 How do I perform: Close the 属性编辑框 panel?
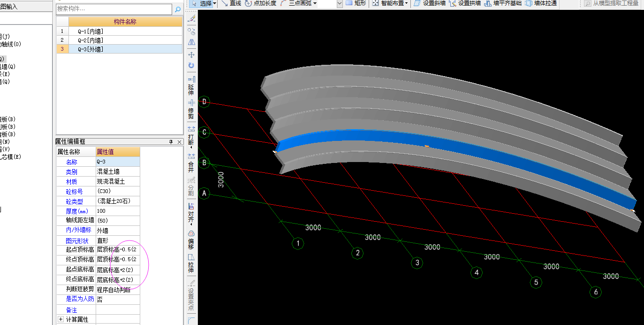[179, 142]
